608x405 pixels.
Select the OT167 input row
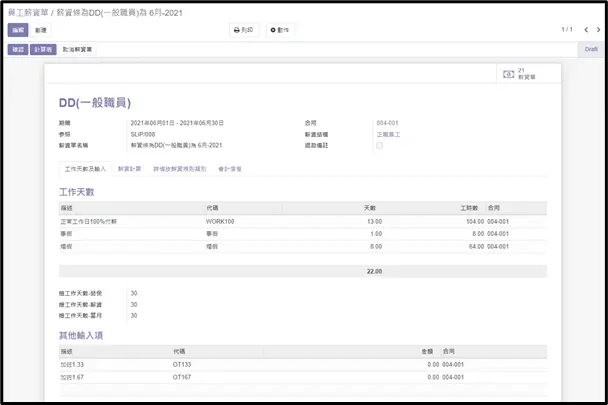click(303, 377)
